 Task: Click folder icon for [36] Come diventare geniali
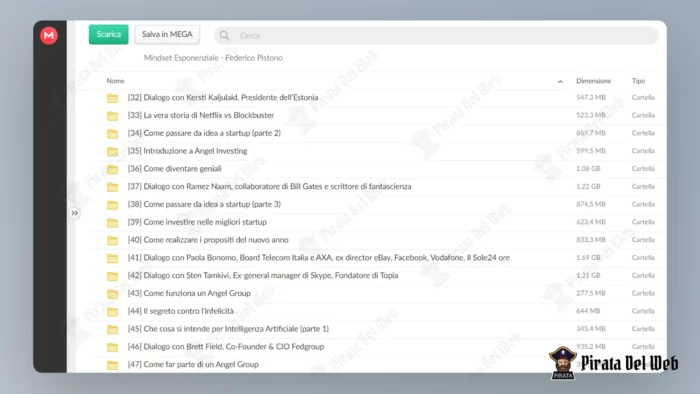point(112,169)
